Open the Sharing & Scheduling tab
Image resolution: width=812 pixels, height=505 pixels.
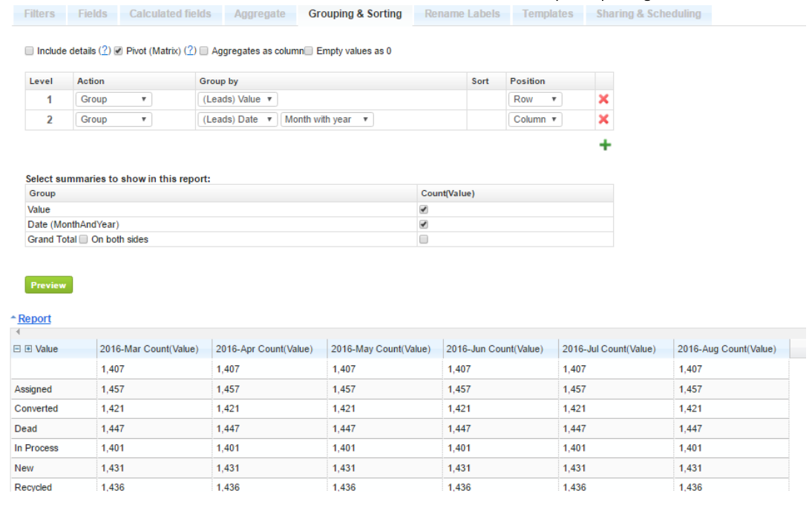click(x=648, y=14)
